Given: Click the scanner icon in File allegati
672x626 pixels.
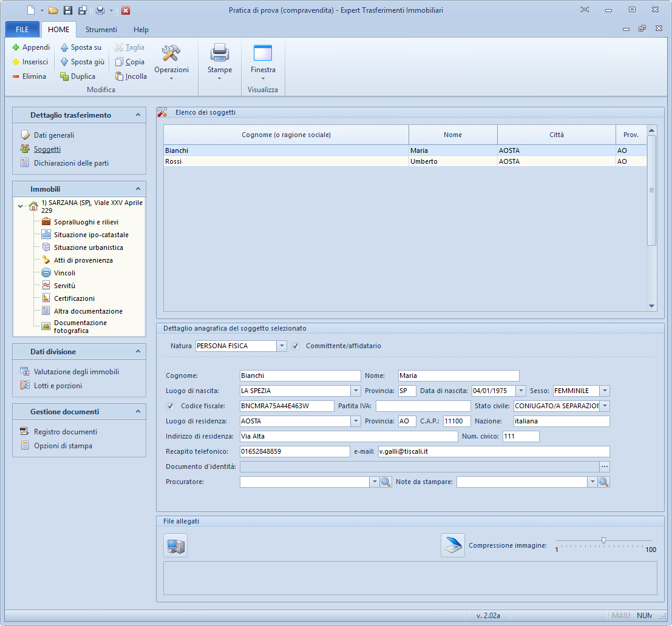Looking at the screenshot, I should [452, 546].
